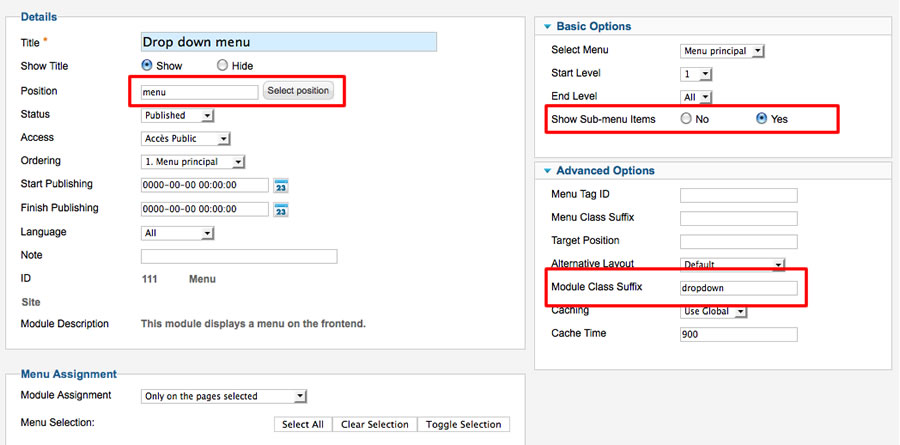Viewport: 900px width, 445px height.
Task: Open the Start Publishing calendar picker
Action: pyautogui.click(x=281, y=186)
